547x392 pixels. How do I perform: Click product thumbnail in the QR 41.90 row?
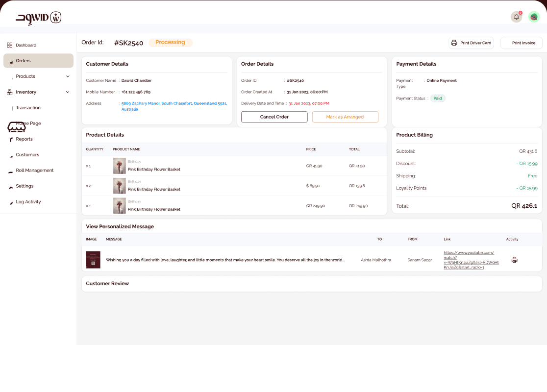[119, 166]
